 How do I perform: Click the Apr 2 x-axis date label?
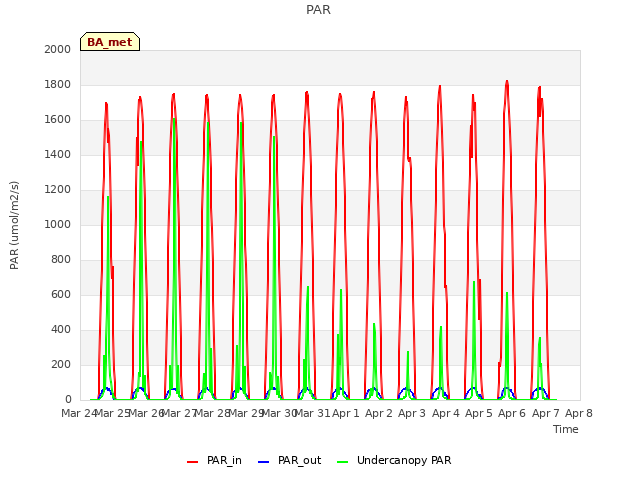[379, 413]
